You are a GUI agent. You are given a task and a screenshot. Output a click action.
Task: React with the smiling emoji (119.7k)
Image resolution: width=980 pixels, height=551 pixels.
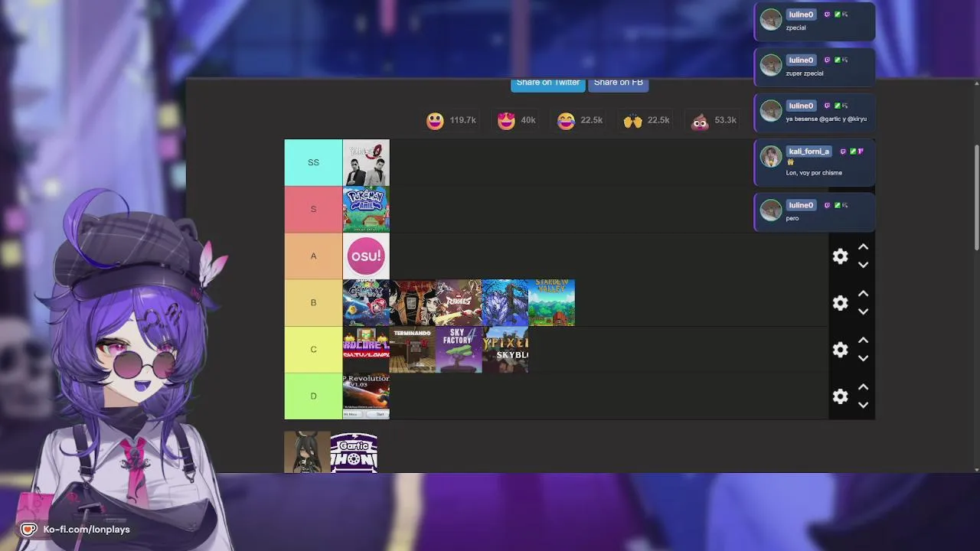(x=435, y=121)
